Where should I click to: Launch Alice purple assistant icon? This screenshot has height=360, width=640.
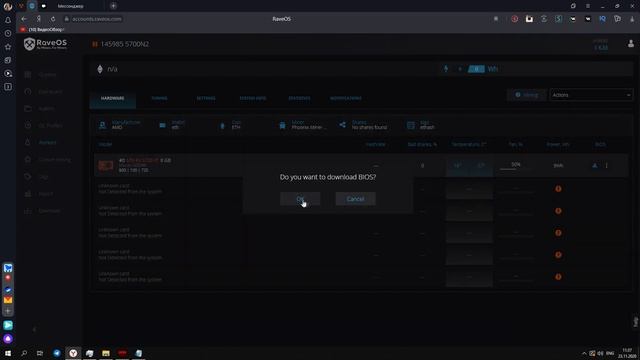[x=8, y=338]
